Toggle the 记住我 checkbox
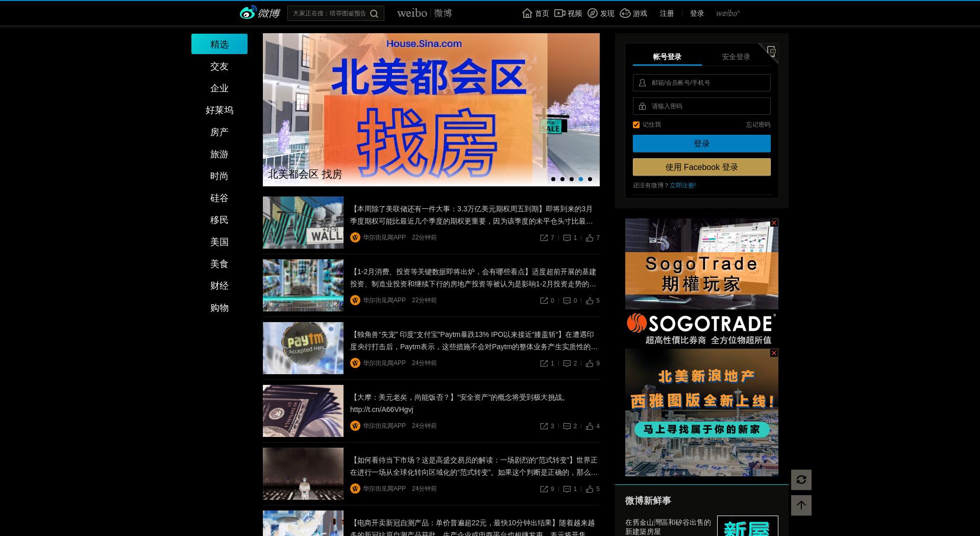The width and height of the screenshot is (980, 536). point(636,125)
